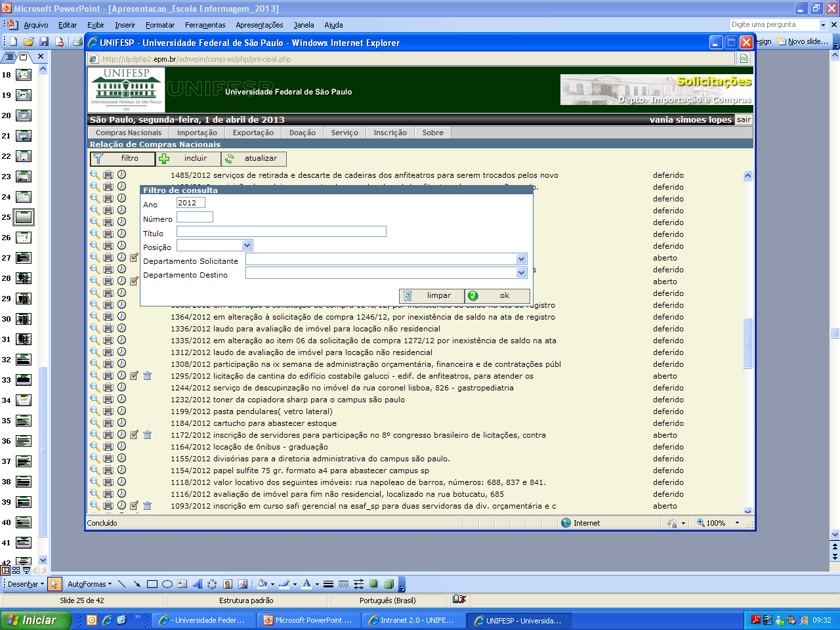Open shadow style options
Screen dimensions: 840x630
coord(374,584)
